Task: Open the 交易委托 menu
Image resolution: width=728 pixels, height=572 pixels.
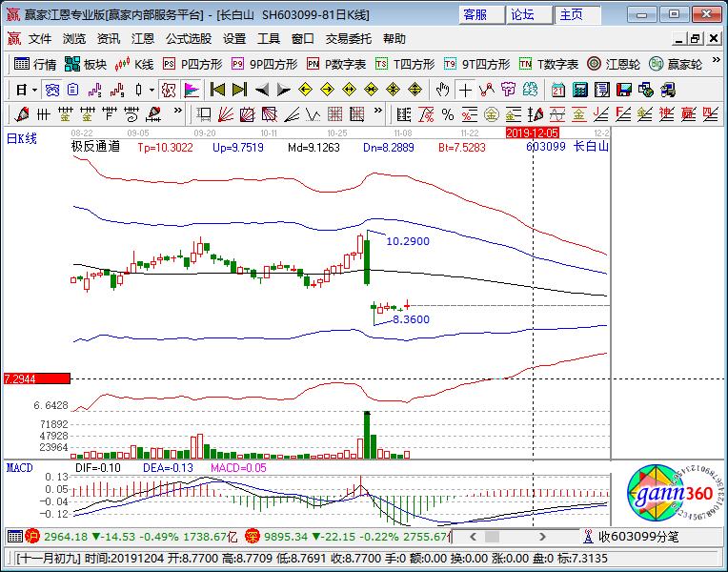Action: [x=348, y=39]
